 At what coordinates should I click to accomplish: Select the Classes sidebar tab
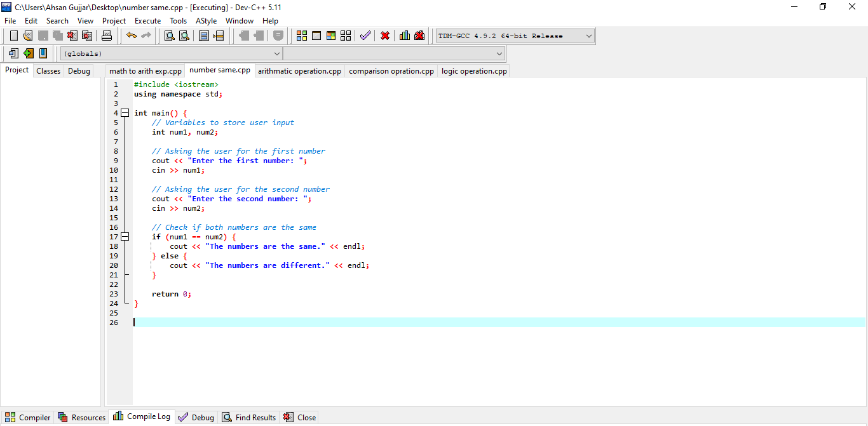pos(48,71)
